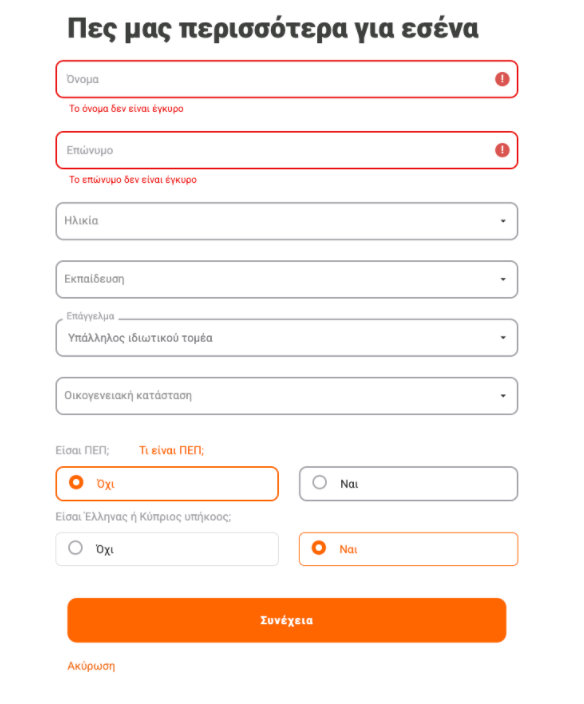
Task: Click the Επάγγελμα floating label
Action: tap(90, 316)
